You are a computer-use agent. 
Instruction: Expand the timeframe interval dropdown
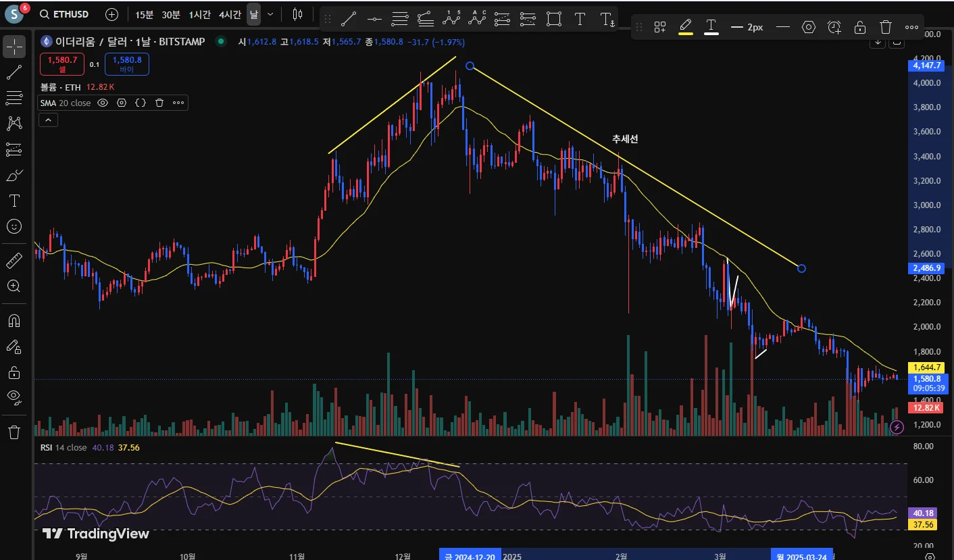click(271, 14)
